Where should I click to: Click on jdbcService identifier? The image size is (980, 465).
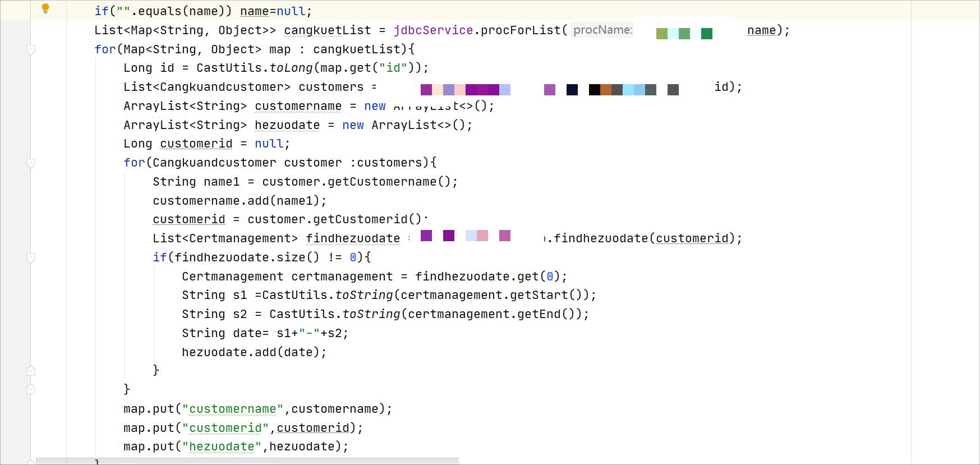click(x=433, y=30)
